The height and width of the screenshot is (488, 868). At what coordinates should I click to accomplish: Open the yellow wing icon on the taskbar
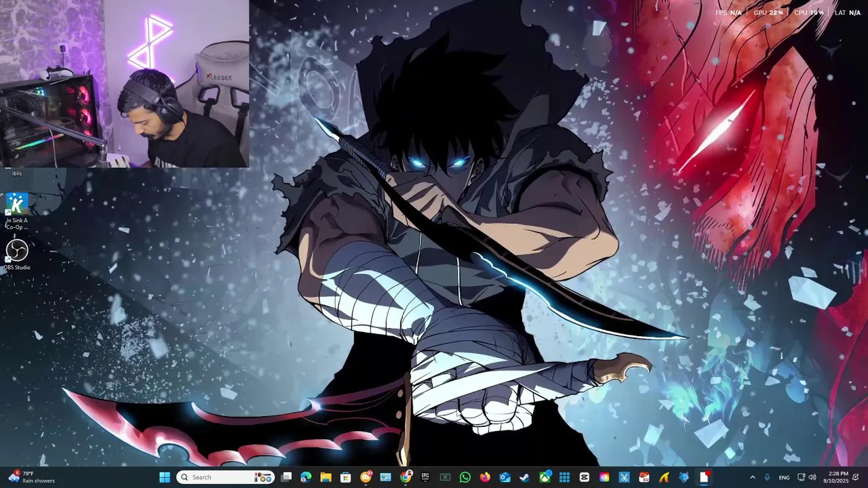664,477
